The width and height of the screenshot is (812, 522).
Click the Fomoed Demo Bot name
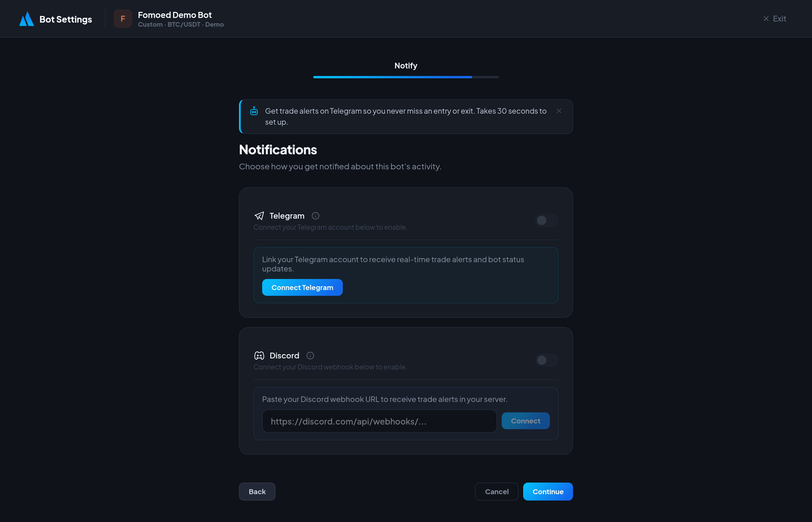[x=175, y=15]
